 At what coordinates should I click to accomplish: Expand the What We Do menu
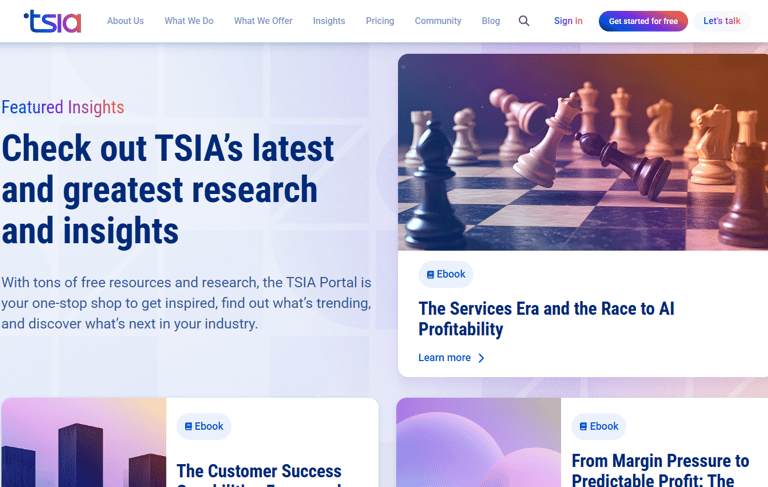189,21
